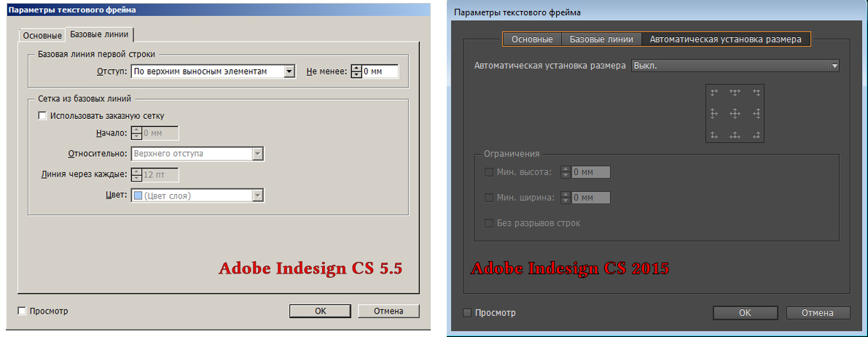Enable Использовать заказную сетку checkbox

[x=42, y=116]
